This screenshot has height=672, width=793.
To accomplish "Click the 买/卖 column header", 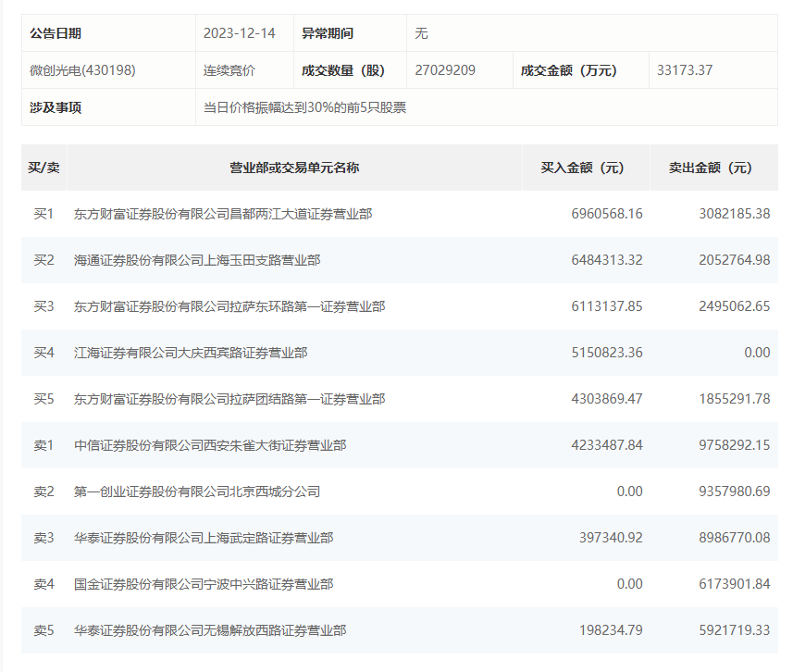I will pos(43,168).
